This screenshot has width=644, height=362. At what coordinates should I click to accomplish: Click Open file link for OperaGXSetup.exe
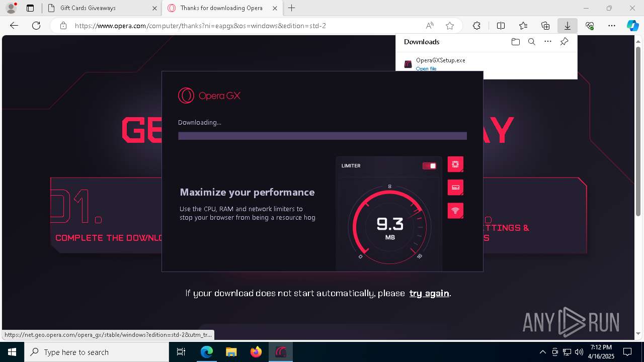pos(426,68)
